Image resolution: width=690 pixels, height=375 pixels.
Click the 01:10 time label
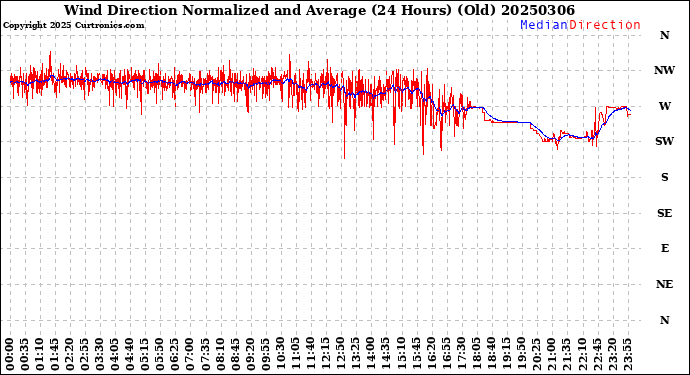point(40,354)
